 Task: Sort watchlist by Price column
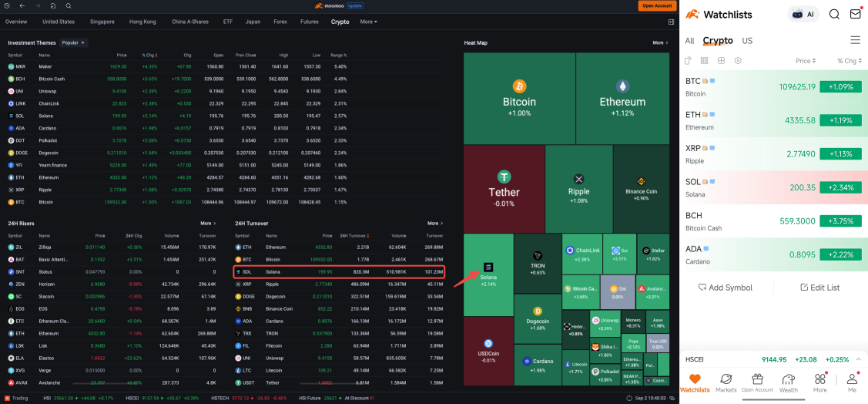(806, 60)
